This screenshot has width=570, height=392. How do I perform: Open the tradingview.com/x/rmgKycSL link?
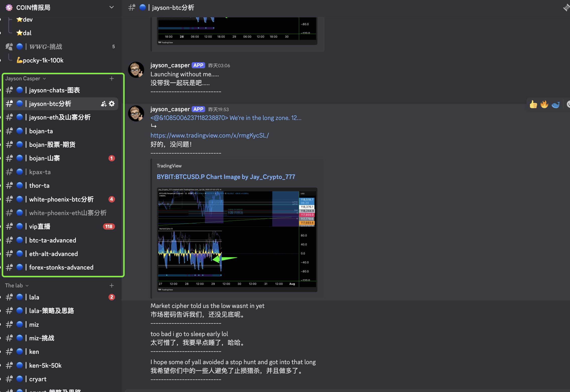pyautogui.click(x=209, y=136)
